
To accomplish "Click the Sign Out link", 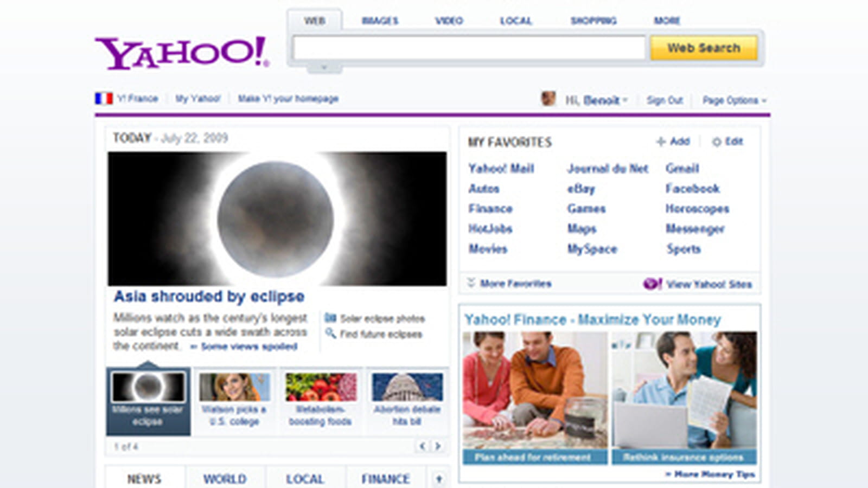I will 665,100.
